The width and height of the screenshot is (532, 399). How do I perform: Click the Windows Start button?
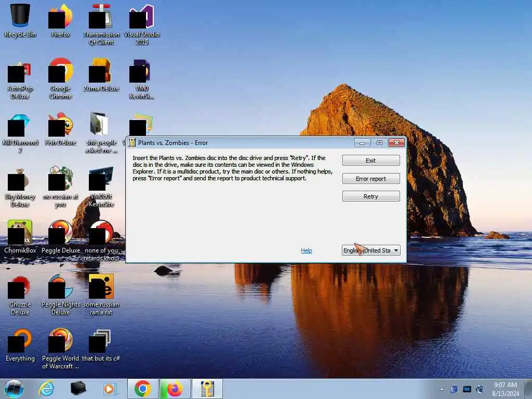14,389
